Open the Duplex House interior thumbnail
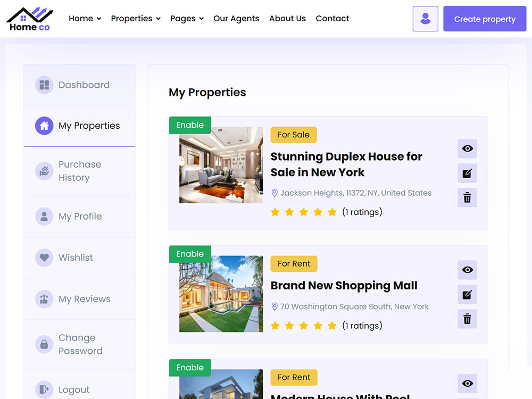This screenshot has height=399, width=532. pos(221,165)
